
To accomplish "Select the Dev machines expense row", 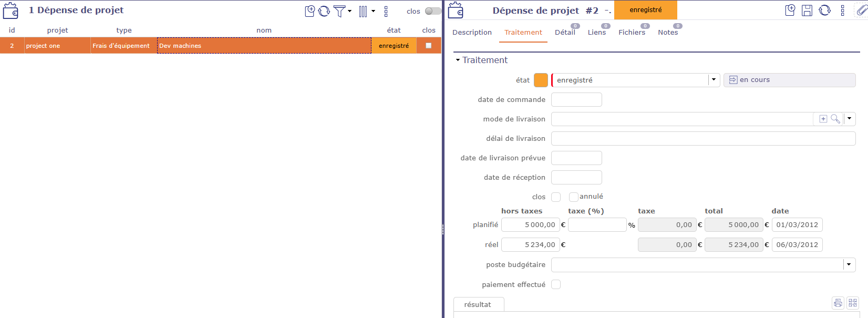I will [x=264, y=46].
